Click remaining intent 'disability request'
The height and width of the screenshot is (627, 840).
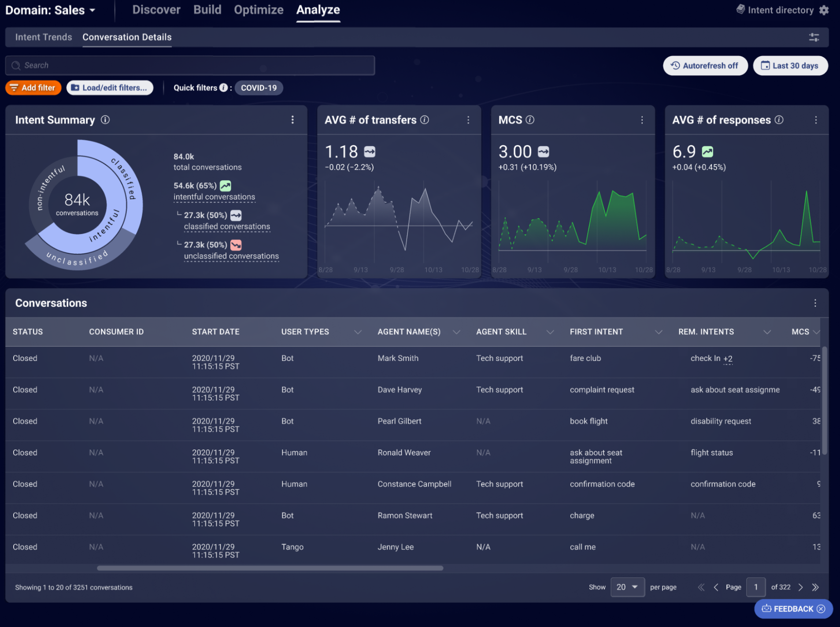pos(721,422)
